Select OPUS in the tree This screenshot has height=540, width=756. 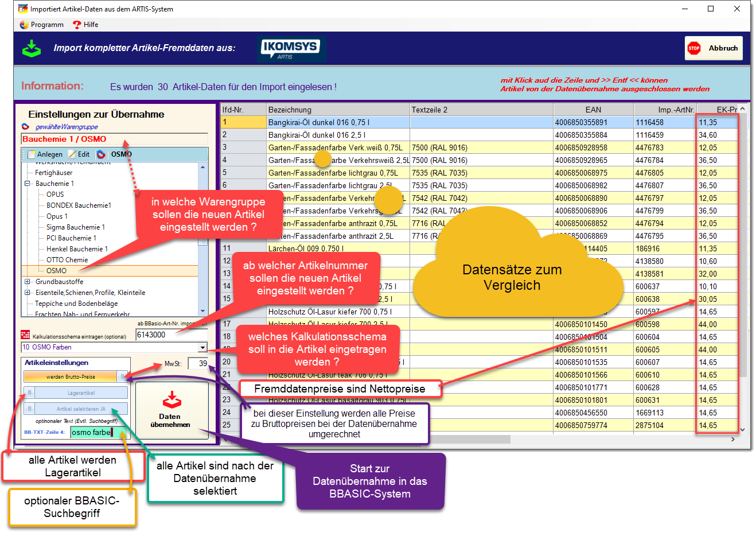55,195
